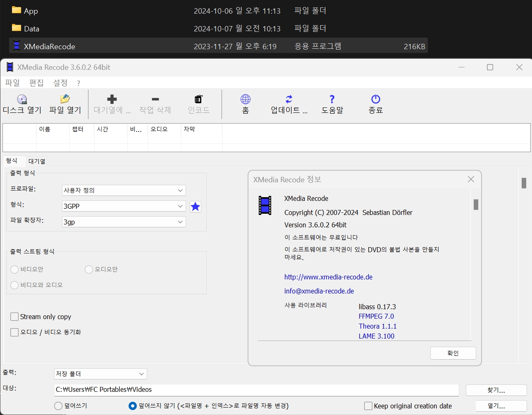This screenshot has height=415, width=532.
Task: Click the 오디오 column header
Action: [x=165, y=129]
